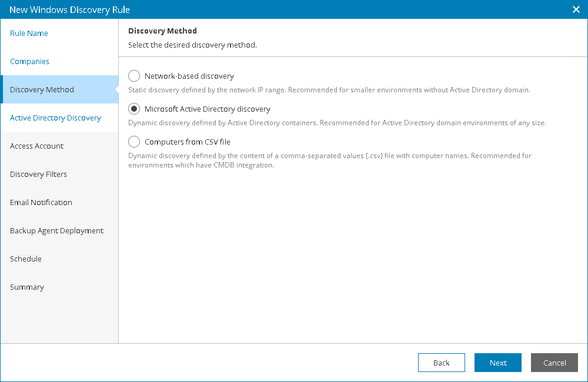
Task: Click the Next button
Action: [x=497, y=363]
